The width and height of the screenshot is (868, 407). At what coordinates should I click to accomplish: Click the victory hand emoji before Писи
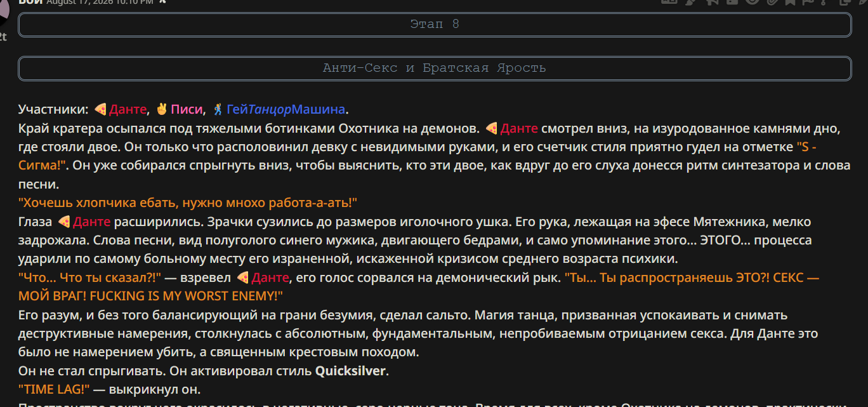pos(162,110)
